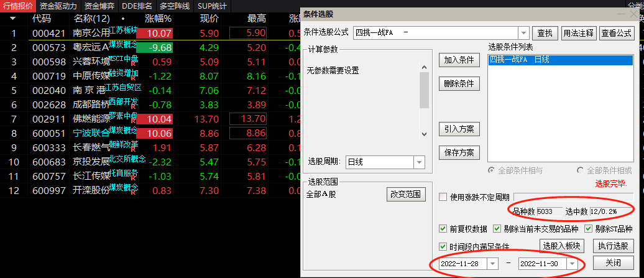Image resolution: width=644 pixels, height=278 pixels.
Task: Toggle 剔除ST品种 checkbox
Action: click(x=589, y=229)
